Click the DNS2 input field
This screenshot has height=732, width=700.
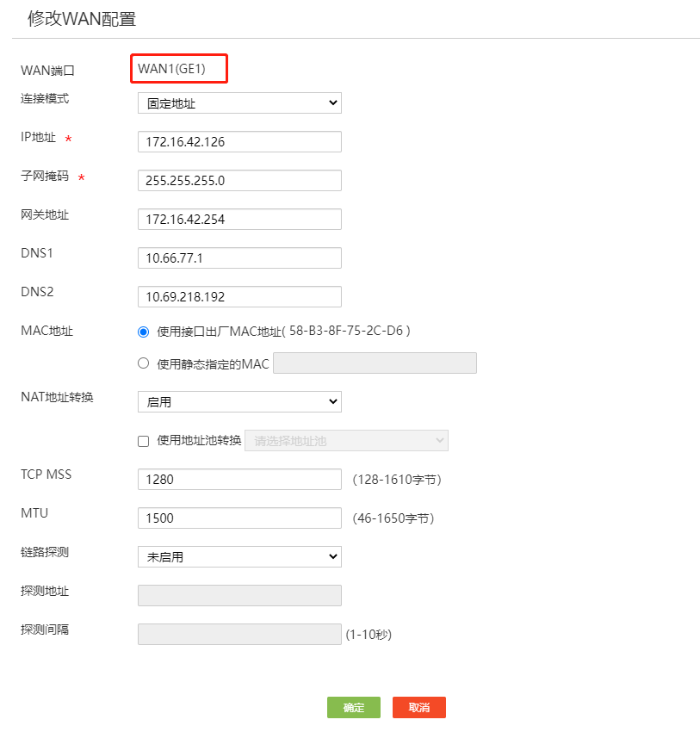click(239, 296)
